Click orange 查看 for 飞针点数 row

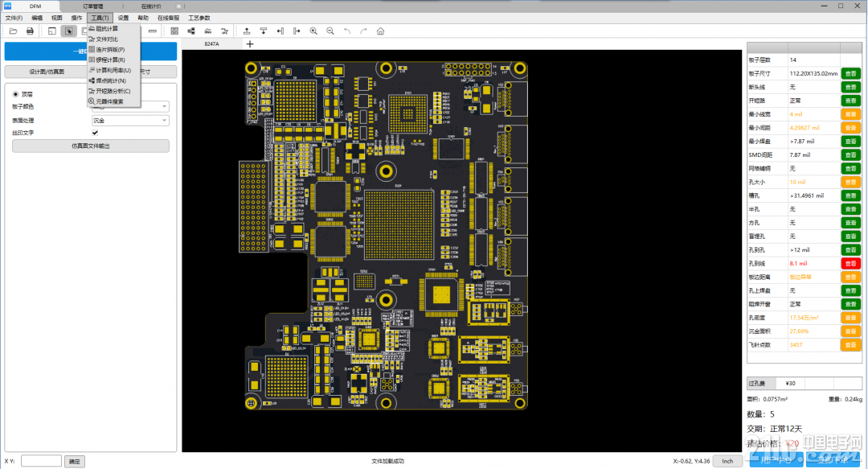[850, 345]
